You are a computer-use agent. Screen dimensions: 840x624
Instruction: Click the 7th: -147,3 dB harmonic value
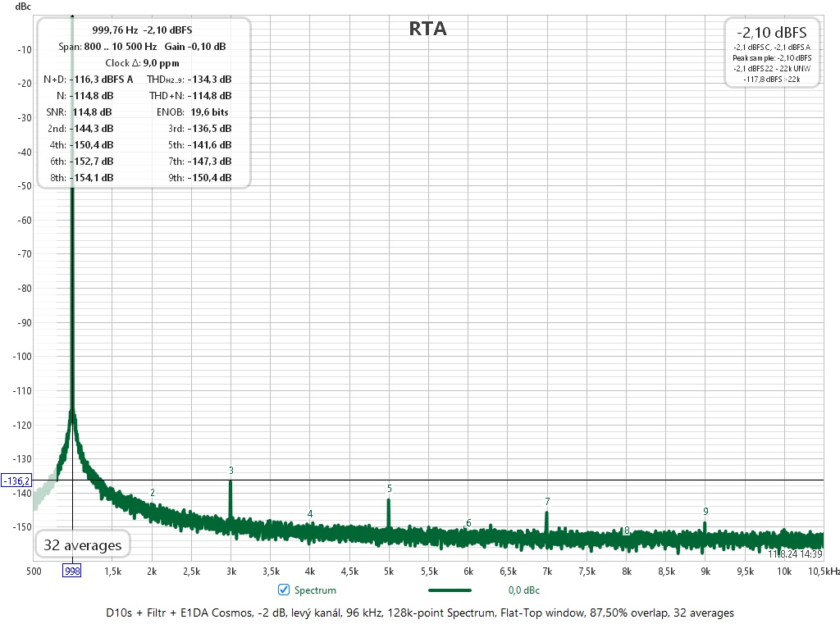[200, 162]
